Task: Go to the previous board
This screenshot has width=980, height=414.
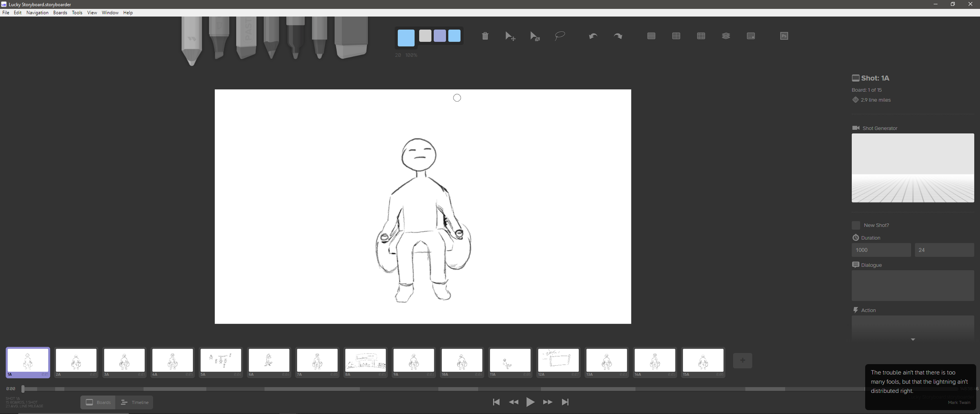Action: click(514, 402)
